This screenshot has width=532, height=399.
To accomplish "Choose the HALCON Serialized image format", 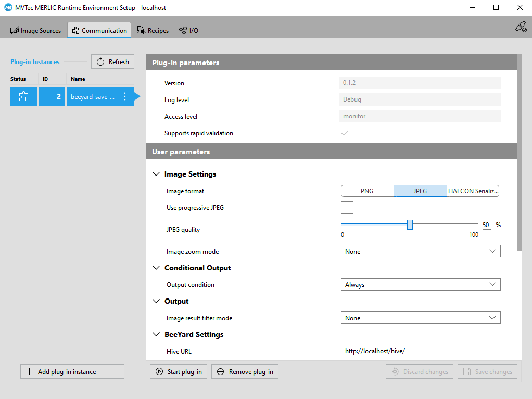I will pos(473,191).
